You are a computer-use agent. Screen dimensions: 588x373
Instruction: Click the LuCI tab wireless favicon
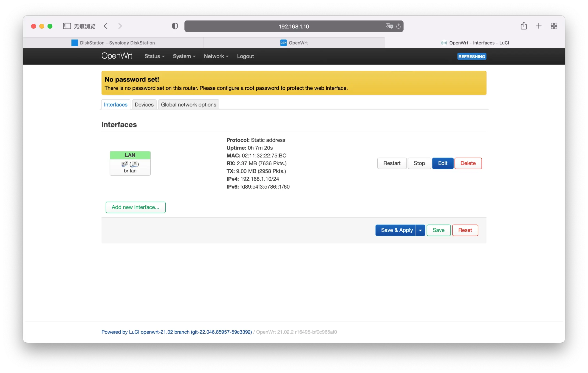(444, 43)
